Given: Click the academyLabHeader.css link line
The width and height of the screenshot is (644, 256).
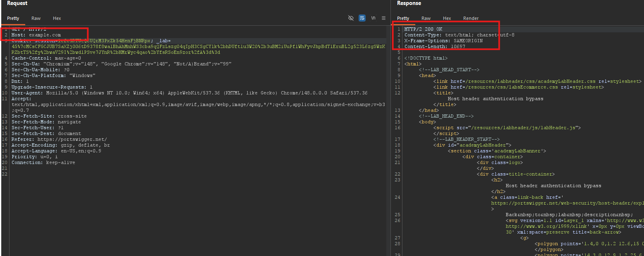Looking at the screenshot, I should click(537, 82).
